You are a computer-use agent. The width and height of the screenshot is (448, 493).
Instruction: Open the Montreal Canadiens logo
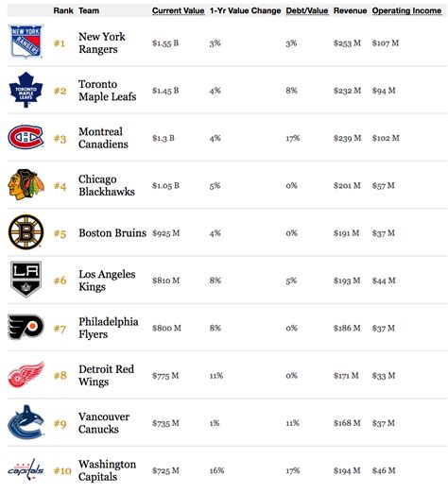tap(26, 137)
